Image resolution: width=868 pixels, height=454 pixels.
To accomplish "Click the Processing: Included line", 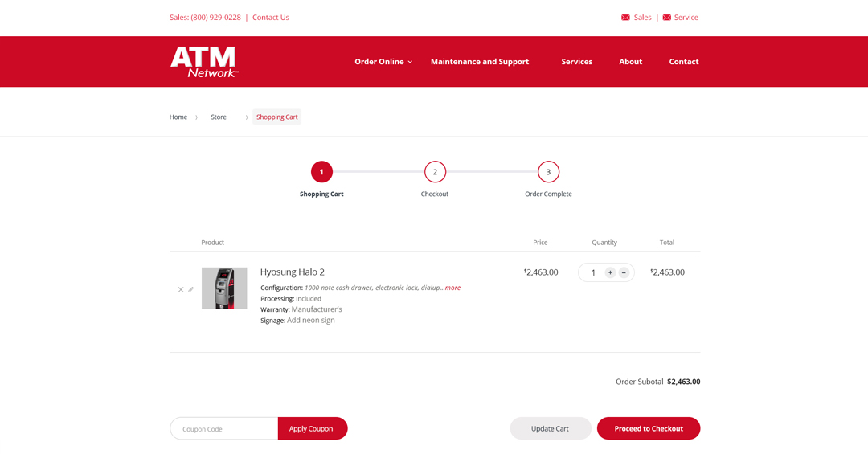I will (291, 299).
